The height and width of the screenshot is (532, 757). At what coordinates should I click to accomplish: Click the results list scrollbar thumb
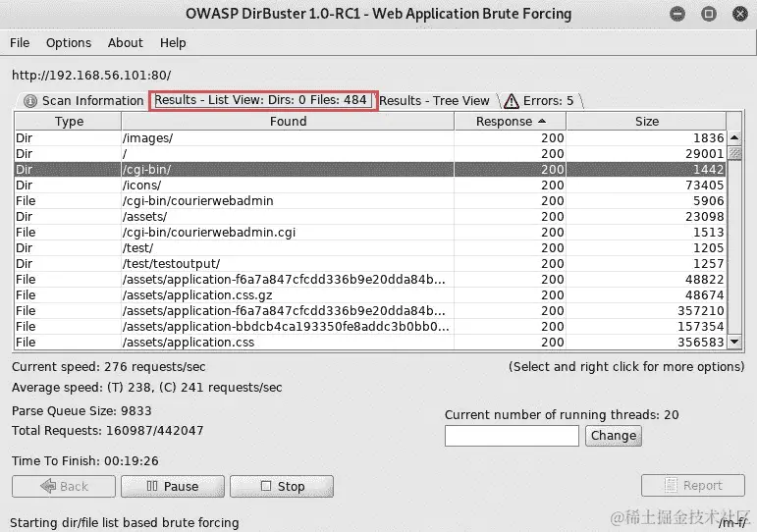tap(734, 154)
